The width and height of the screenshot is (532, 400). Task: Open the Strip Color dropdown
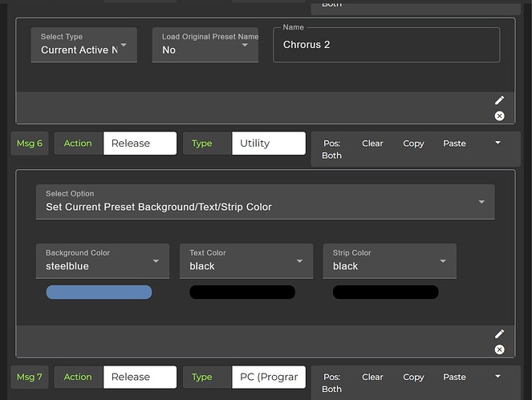point(389,261)
